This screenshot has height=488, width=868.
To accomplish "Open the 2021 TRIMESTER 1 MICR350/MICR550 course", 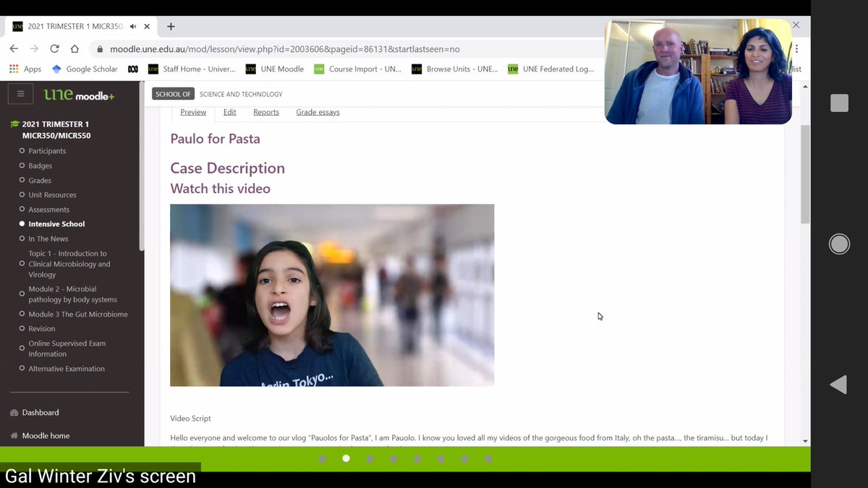I will [56, 129].
